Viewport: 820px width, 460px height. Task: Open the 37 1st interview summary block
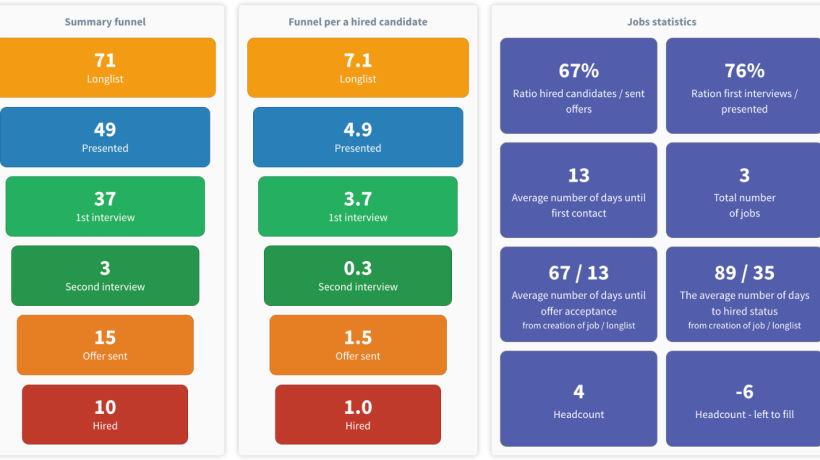pos(105,206)
